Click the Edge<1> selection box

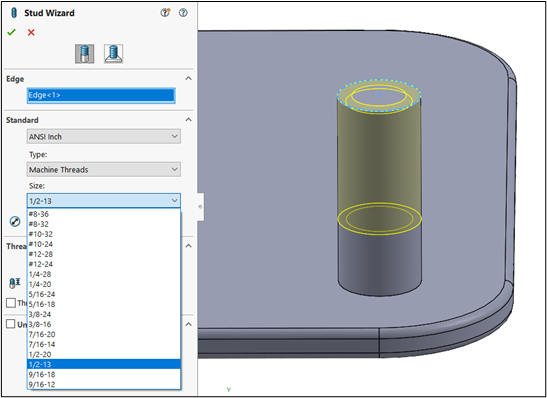click(x=101, y=95)
